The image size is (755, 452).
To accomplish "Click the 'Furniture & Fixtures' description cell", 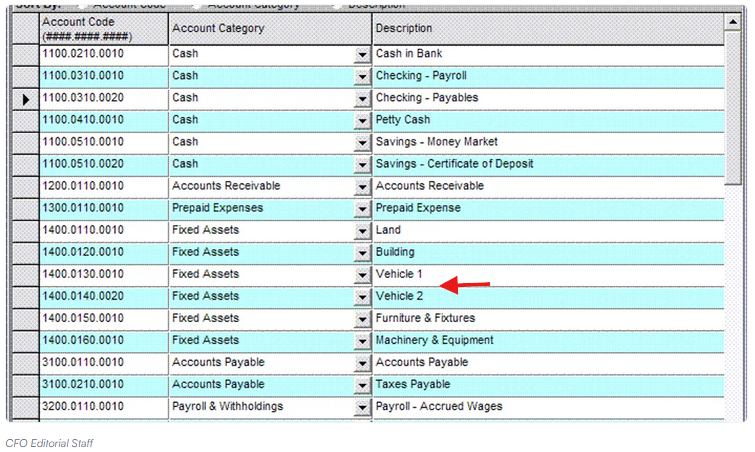I will click(548, 320).
